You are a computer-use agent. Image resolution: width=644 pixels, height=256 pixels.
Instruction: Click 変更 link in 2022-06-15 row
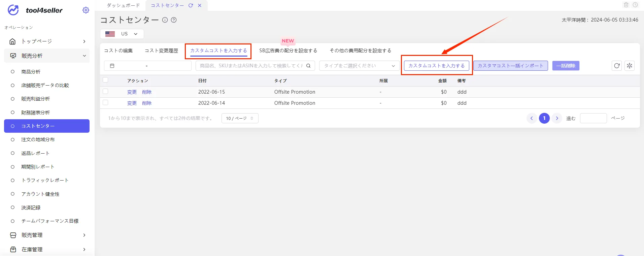(x=132, y=92)
